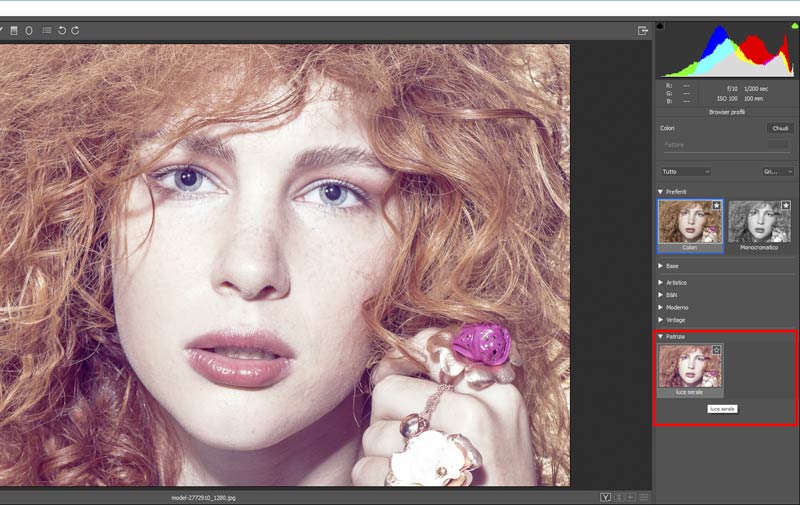Click the ISO 100 value
Screen dimensions: 800x505
pos(727,99)
